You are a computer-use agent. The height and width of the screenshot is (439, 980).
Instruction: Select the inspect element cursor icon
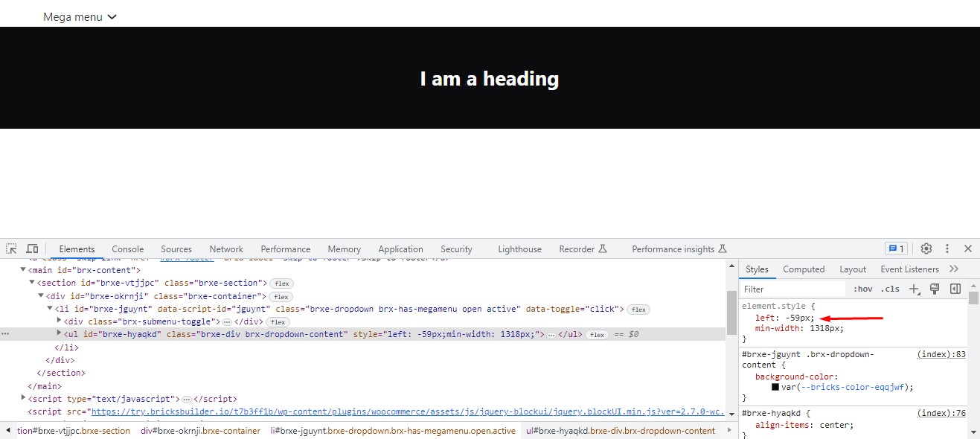click(x=10, y=248)
